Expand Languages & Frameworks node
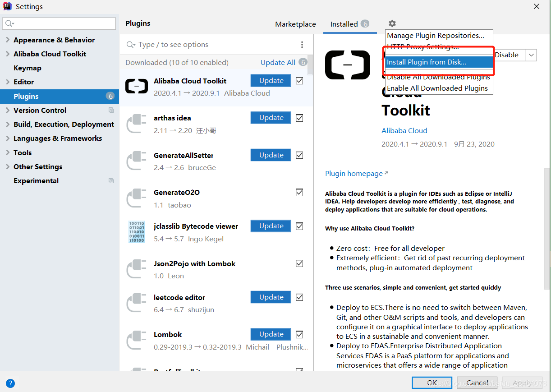551x392 pixels. pos(8,138)
